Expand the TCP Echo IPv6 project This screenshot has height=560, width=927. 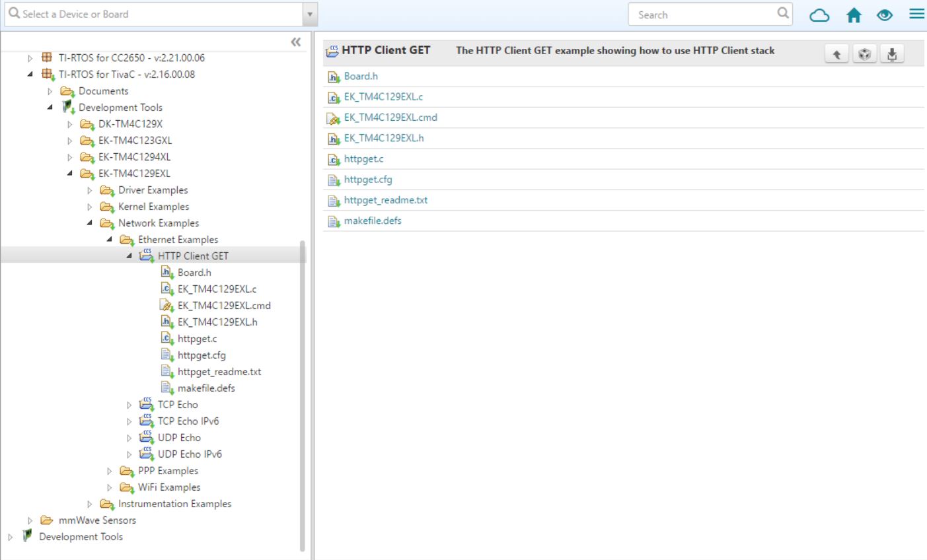[x=129, y=421]
